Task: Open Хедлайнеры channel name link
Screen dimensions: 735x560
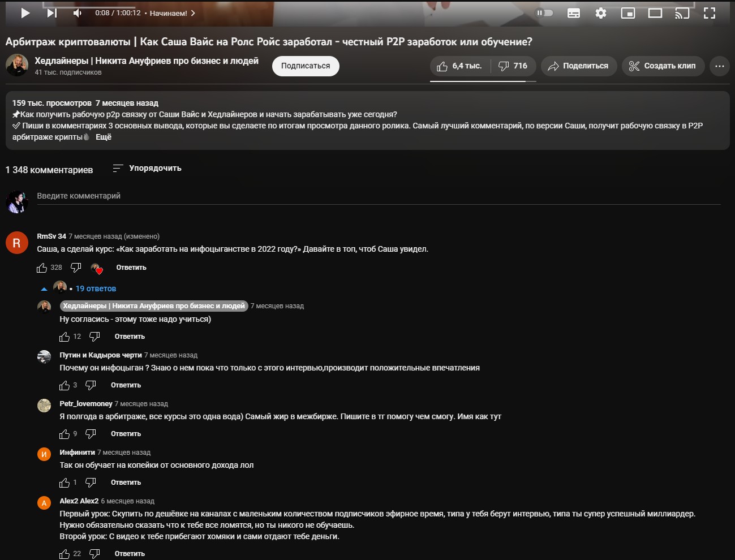Action: 147,61
